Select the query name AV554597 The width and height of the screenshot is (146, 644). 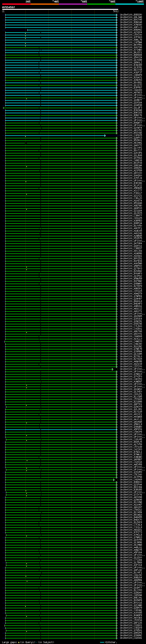(8, 7)
